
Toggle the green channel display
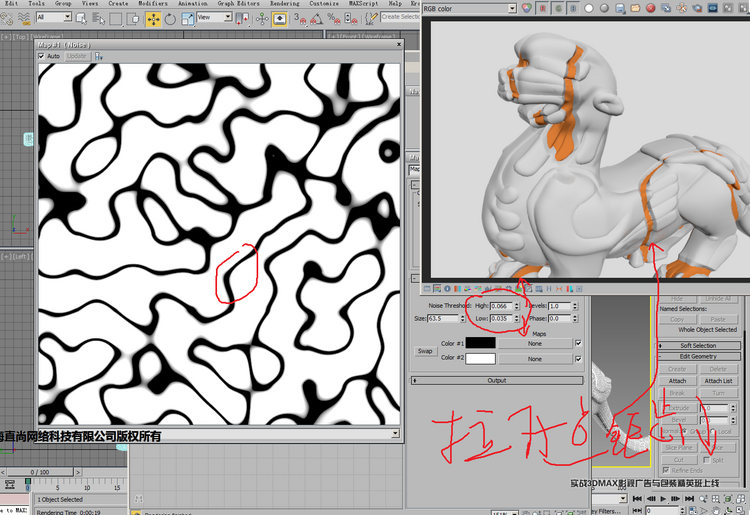[558, 8]
